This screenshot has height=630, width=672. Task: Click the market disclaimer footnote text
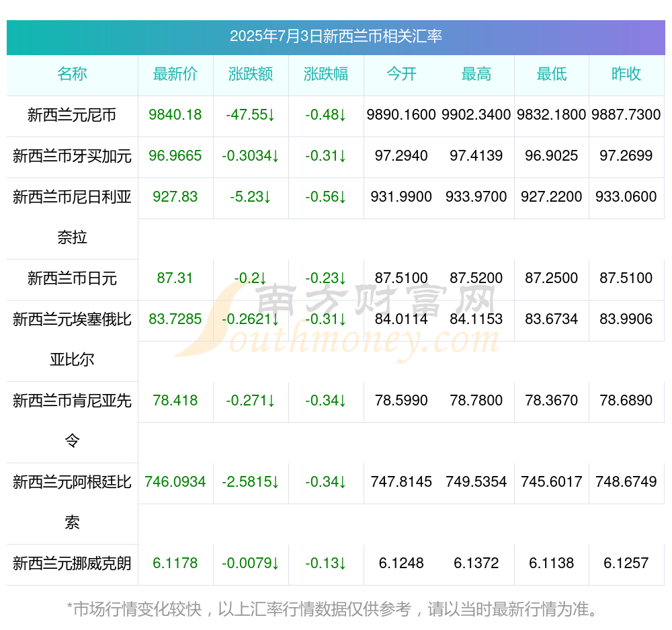click(x=333, y=609)
